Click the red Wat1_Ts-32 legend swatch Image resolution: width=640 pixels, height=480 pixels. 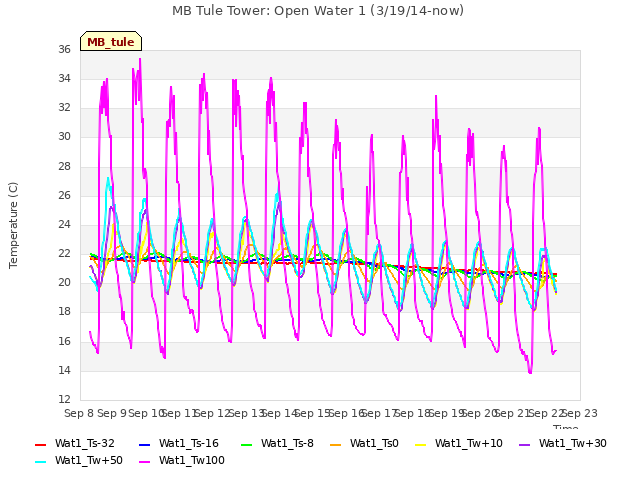(x=41, y=445)
